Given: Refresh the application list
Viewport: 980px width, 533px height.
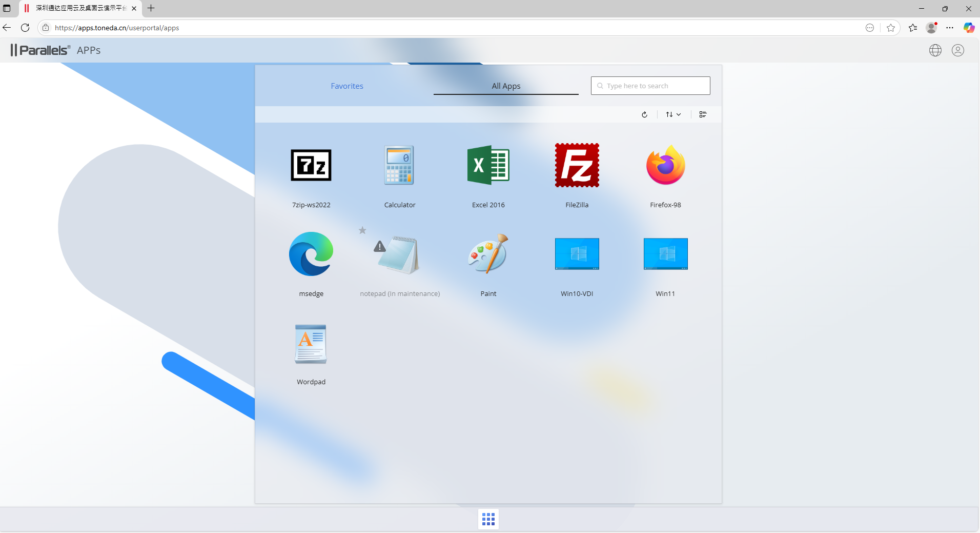Looking at the screenshot, I should click(x=644, y=114).
